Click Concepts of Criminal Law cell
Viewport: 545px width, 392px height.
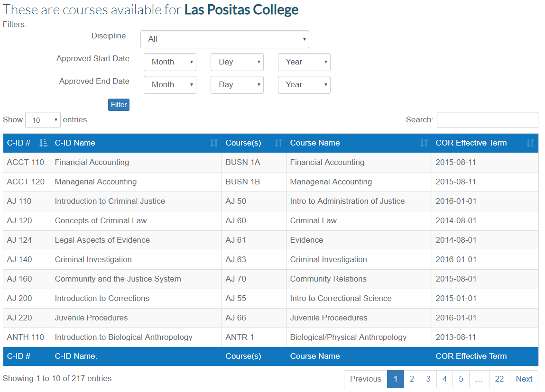coord(136,221)
